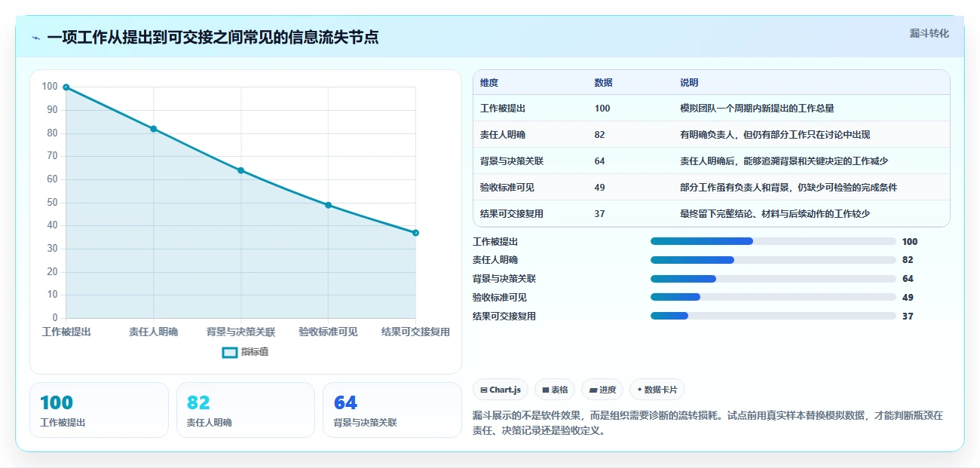The image size is (980, 468).
Task: Click the 数据 column header
Action: [603, 83]
